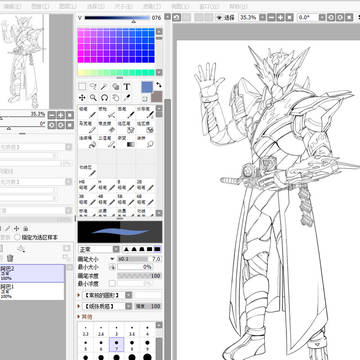Pick the HB pencil preset

click(x=88, y=185)
